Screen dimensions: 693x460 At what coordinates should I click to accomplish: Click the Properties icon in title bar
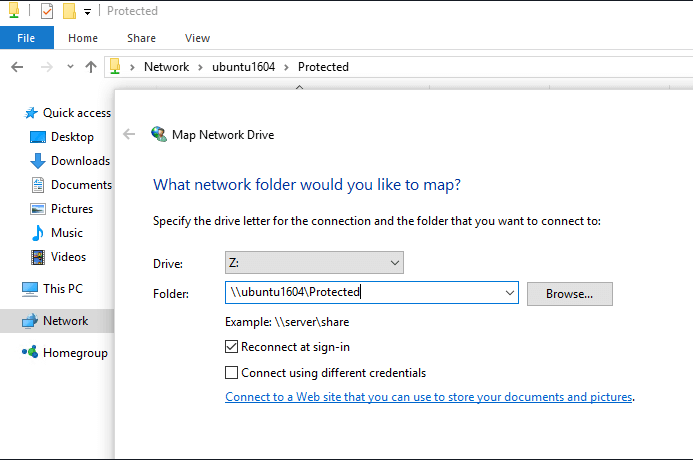[x=47, y=11]
